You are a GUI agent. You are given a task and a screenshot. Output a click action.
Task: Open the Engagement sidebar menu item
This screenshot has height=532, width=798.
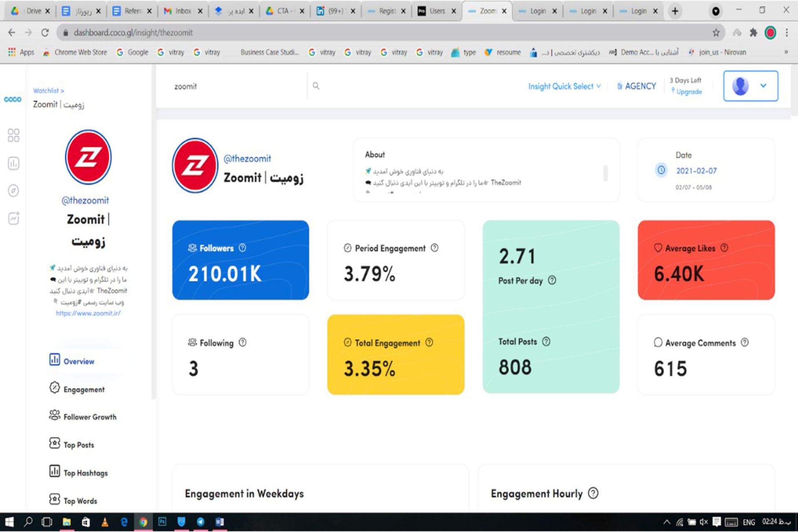coord(84,389)
